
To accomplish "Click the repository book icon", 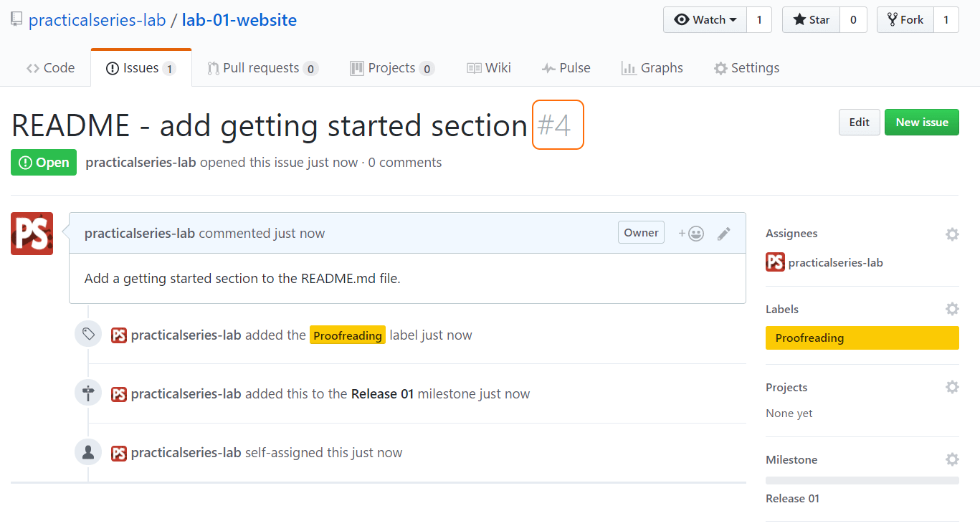I will pyautogui.click(x=16, y=19).
